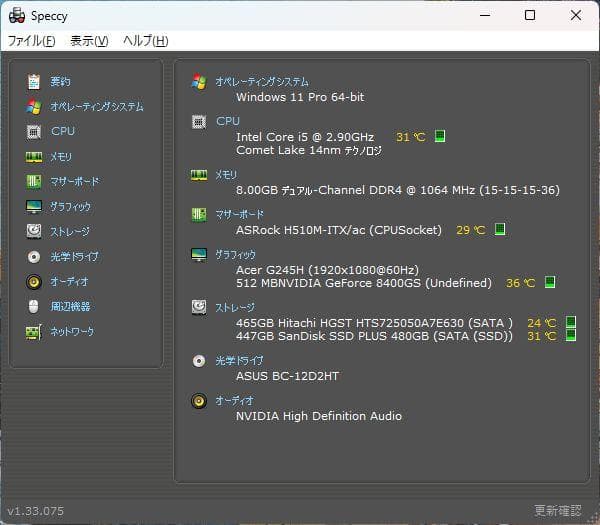
Task: Select 光学ドライブ in the sidebar
Action: point(75,256)
